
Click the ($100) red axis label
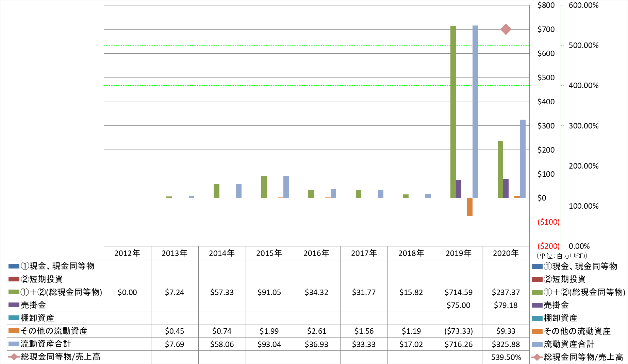pos(548,222)
